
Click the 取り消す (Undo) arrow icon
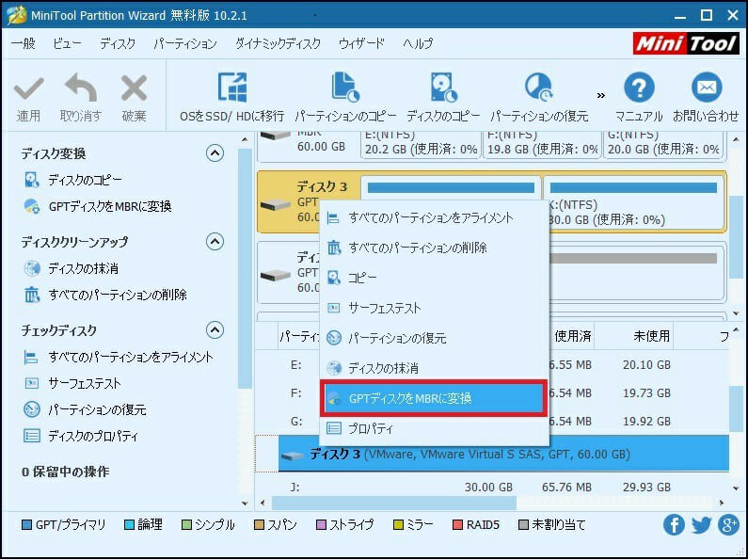point(81,88)
